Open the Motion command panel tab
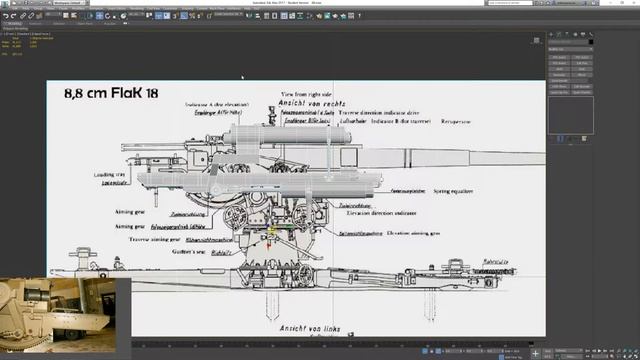640x360 pixels. coord(575,35)
